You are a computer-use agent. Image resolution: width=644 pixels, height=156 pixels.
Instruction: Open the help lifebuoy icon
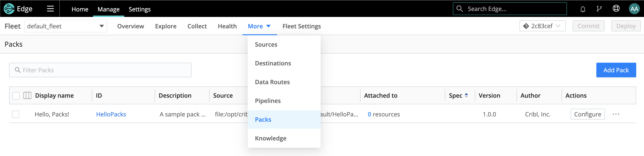point(616,8)
